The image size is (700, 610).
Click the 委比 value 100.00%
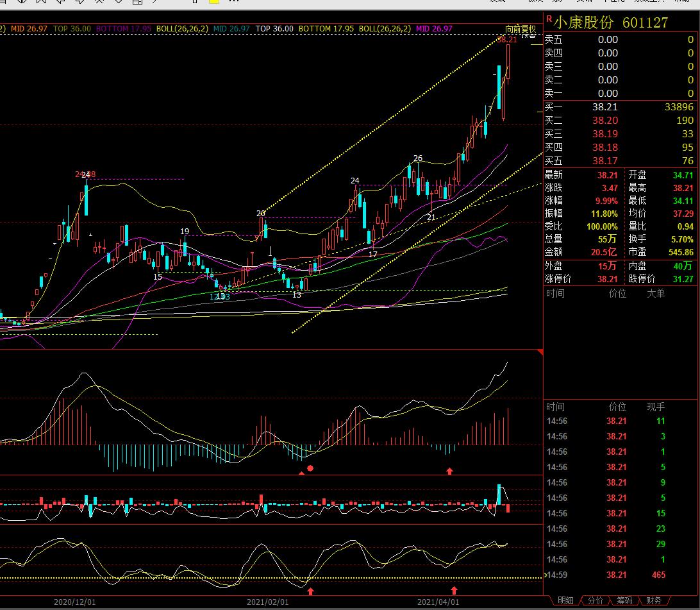click(x=602, y=227)
